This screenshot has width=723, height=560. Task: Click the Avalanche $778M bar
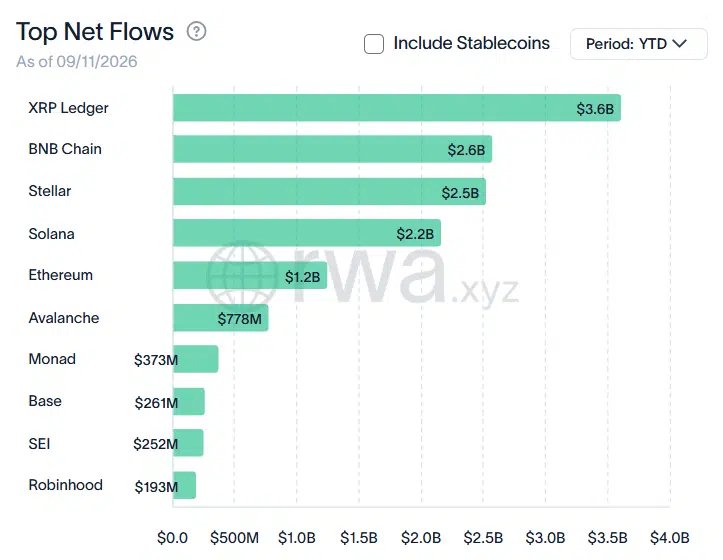[x=220, y=317]
